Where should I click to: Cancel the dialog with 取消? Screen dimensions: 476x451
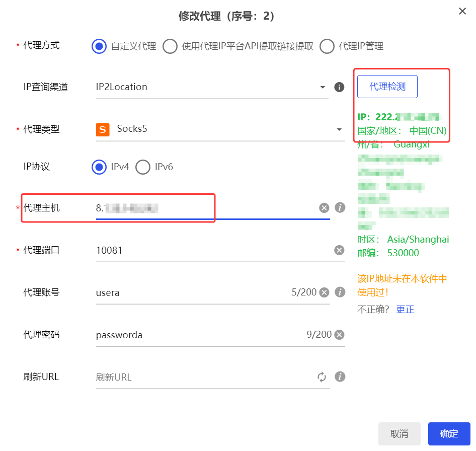click(x=399, y=434)
